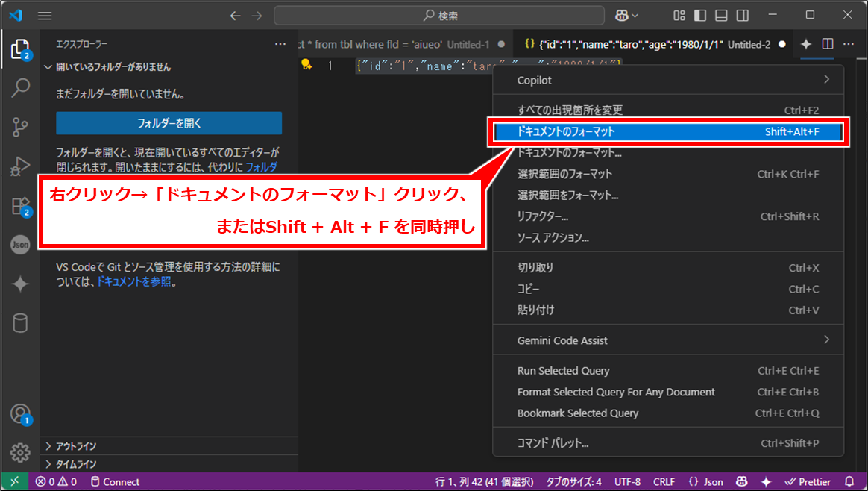Open the Gemini sparkle view in activity bar

pyautogui.click(x=20, y=284)
